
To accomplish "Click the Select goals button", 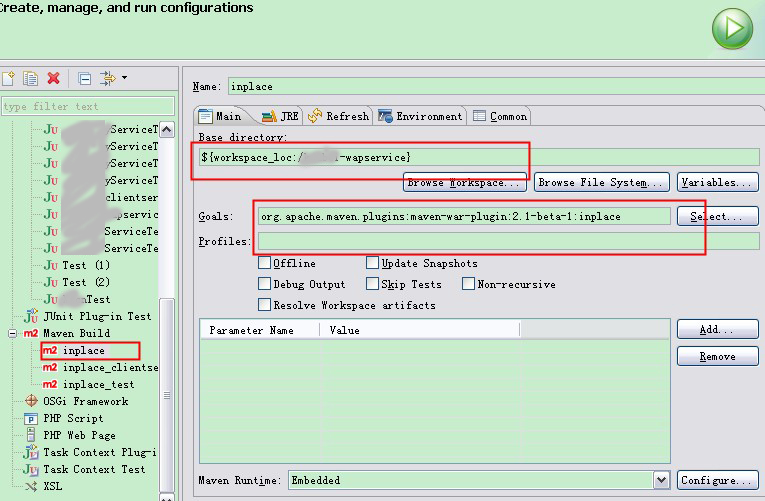I will click(717, 216).
